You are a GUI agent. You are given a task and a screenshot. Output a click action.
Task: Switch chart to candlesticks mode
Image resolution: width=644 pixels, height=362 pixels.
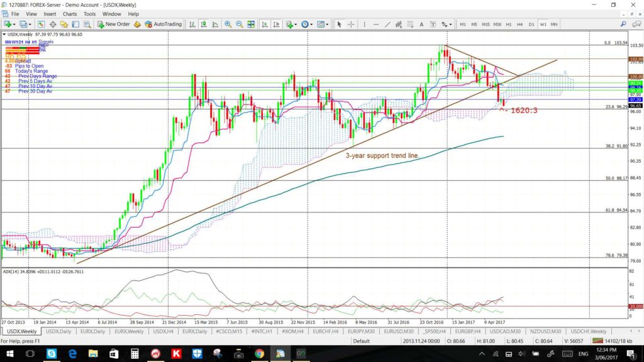point(204,25)
